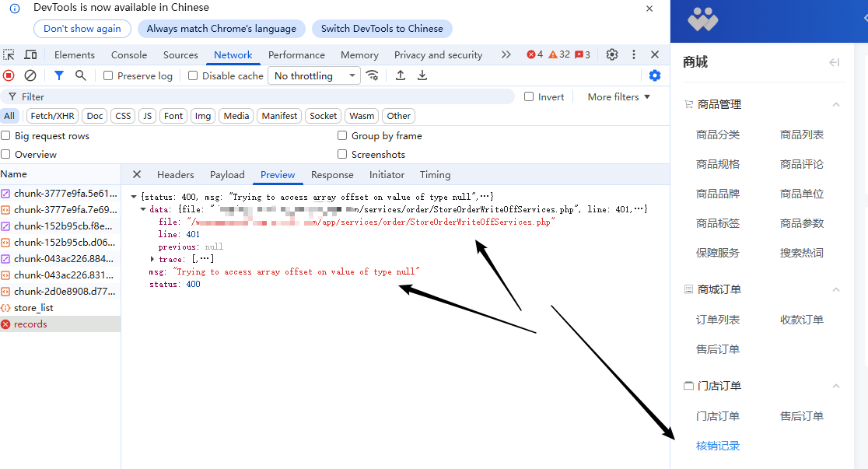Switch to the Console tab

click(x=129, y=55)
